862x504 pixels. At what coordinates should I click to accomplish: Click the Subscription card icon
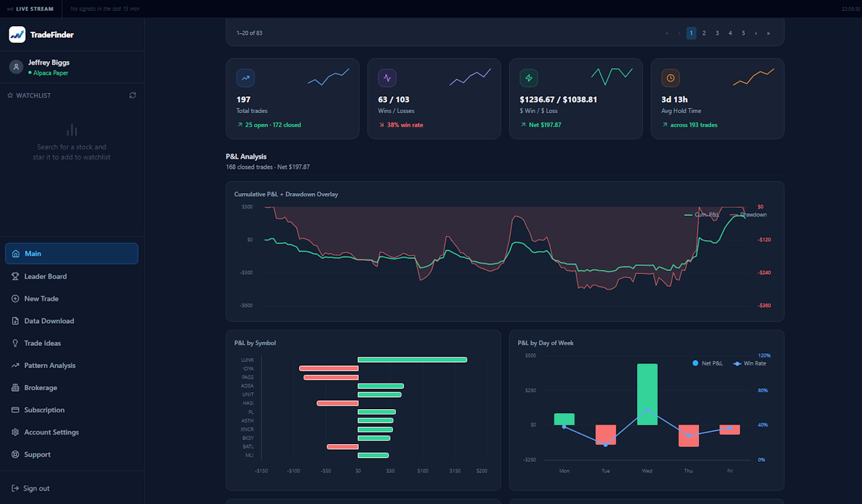(15, 410)
